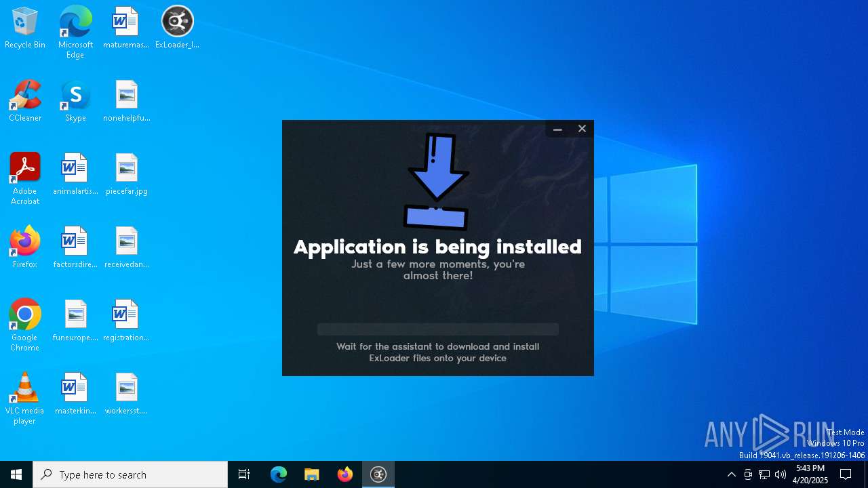Open Task View from the taskbar
Viewport: 868px width, 488px height.
(244, 474)
